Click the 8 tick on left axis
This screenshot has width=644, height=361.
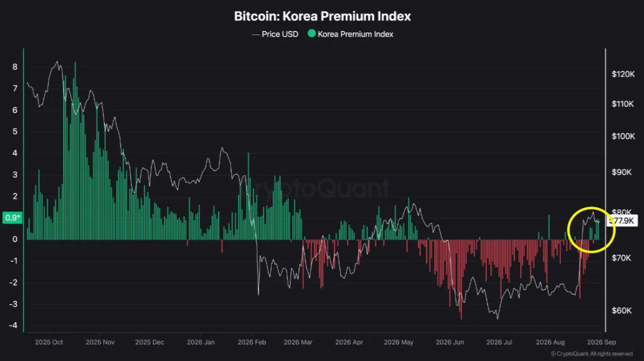pyautogui.click(x=15, y=67)
